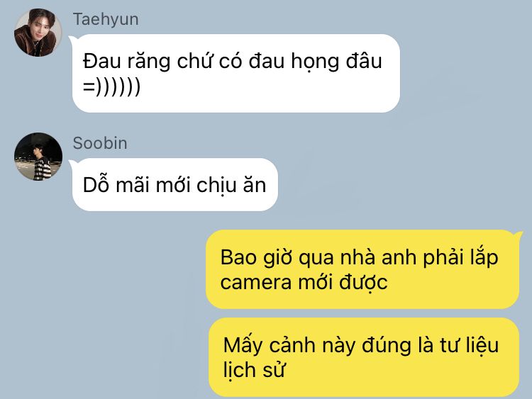
Task: Click the Soobin sender name
Action: click(x=100, y=143)
